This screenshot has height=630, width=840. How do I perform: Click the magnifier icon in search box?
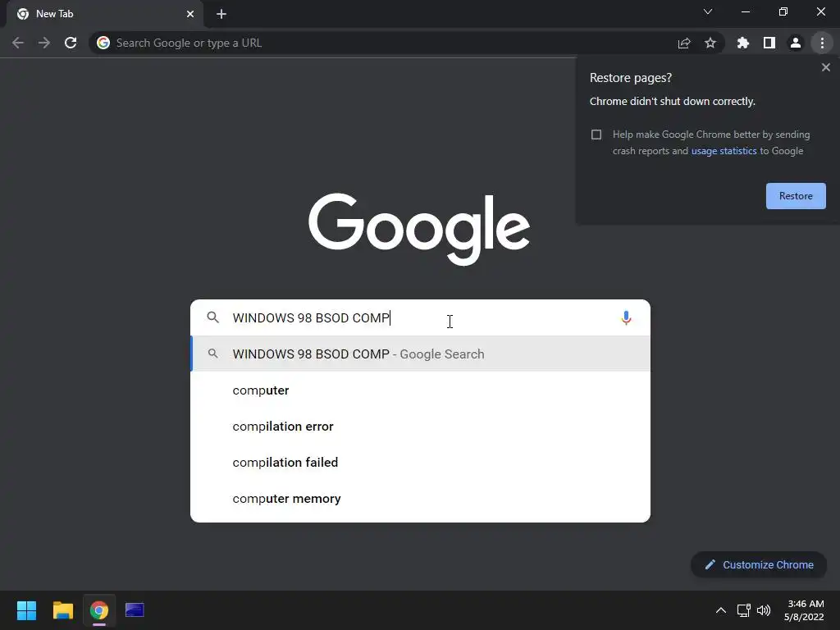(212, 317)
